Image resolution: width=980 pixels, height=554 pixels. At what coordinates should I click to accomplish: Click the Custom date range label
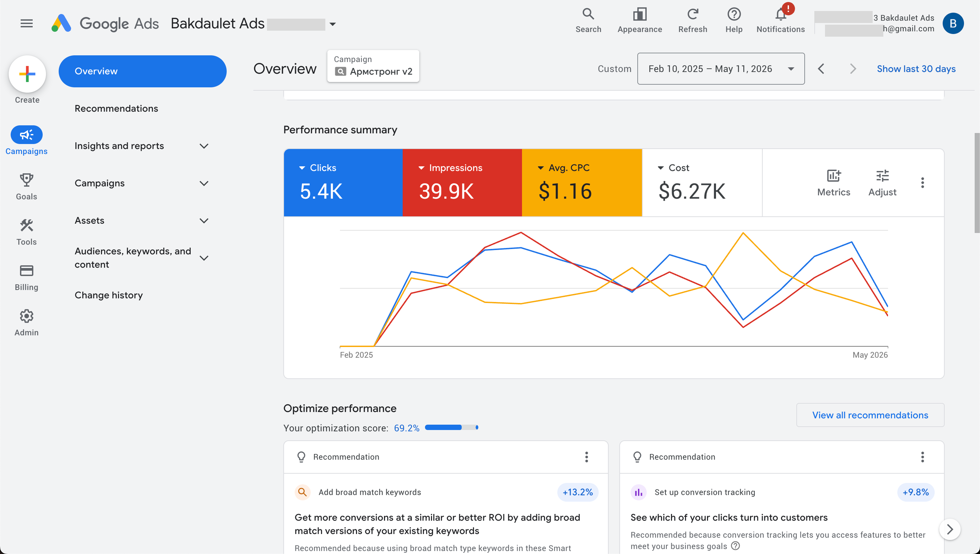614,69
